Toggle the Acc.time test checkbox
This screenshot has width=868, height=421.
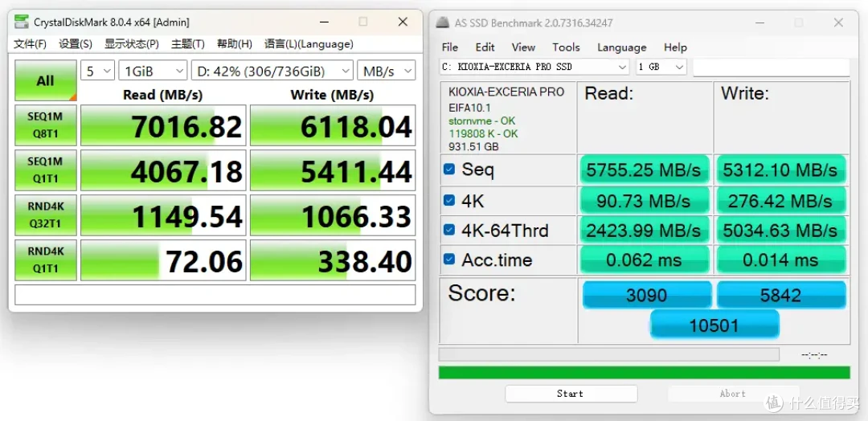point(449,259)
